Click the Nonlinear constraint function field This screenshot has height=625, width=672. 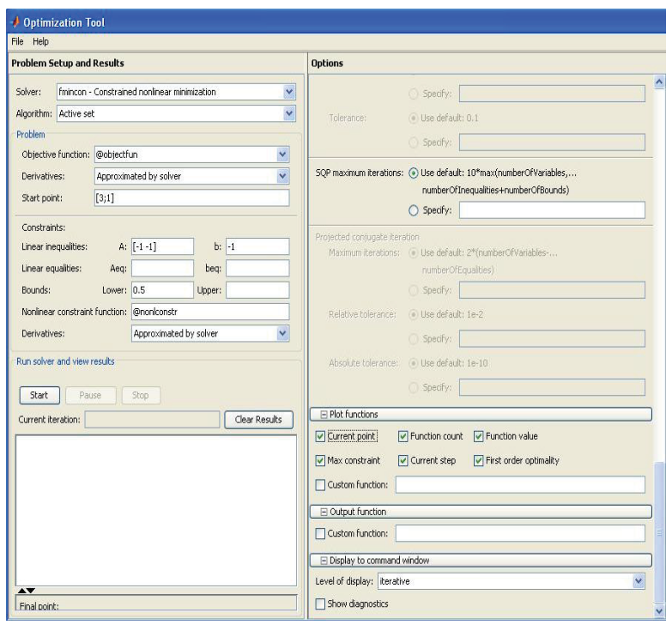click(x=210, y=312)
